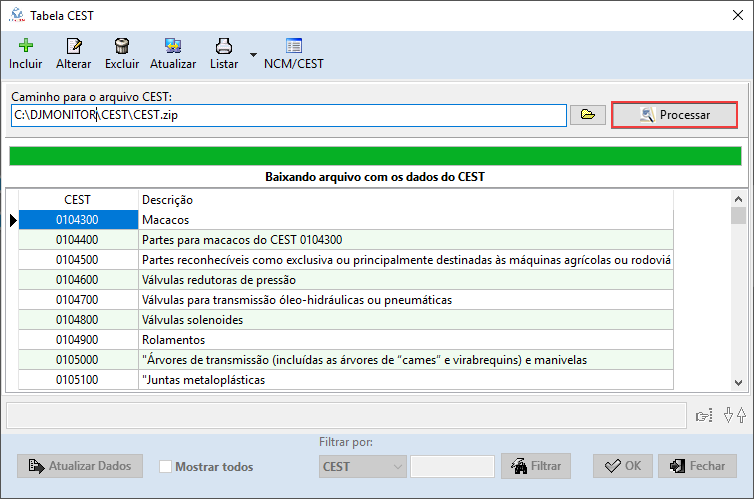Image resolution: width=754 pixels, height=499 pixels.
Task: Click the green download progress bar
Action: [x=375, y=155]
